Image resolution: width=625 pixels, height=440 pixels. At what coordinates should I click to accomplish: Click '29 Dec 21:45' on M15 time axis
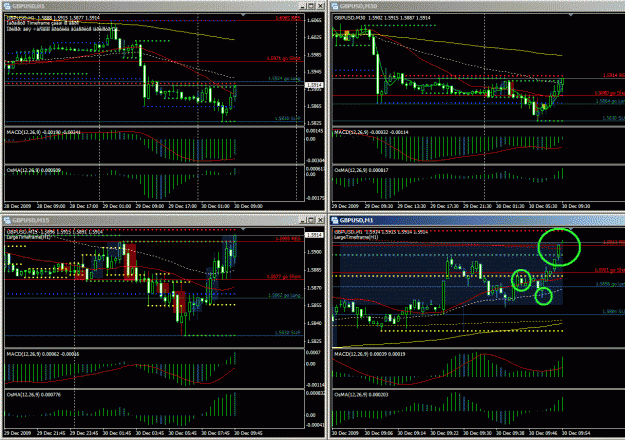pos(51,433)
